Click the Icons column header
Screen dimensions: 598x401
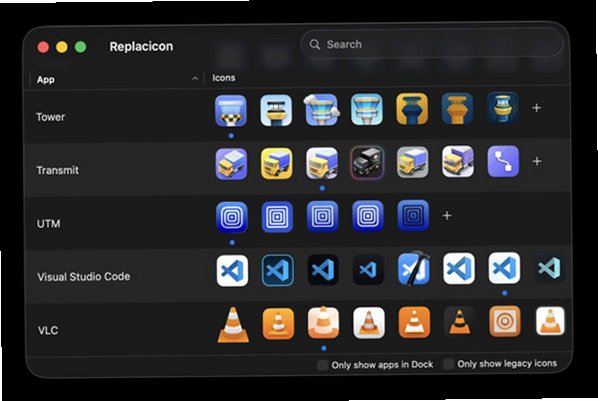[224, 78]
